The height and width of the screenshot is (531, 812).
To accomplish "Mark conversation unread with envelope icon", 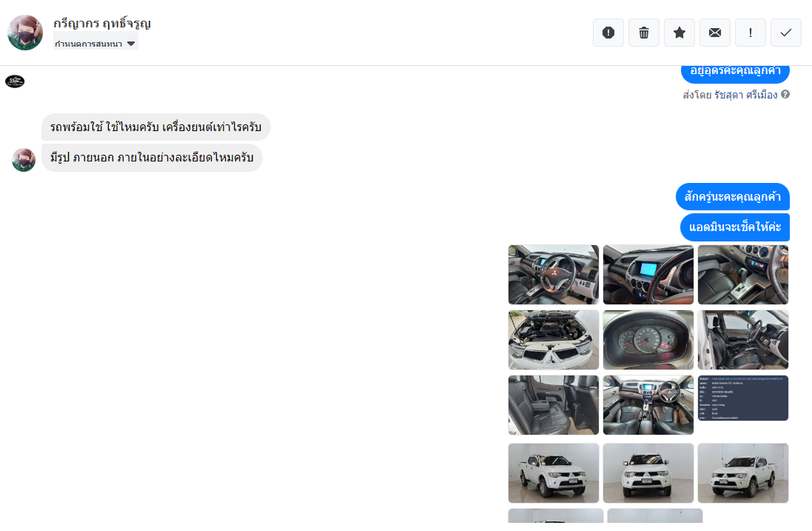I will click(714, 33).
